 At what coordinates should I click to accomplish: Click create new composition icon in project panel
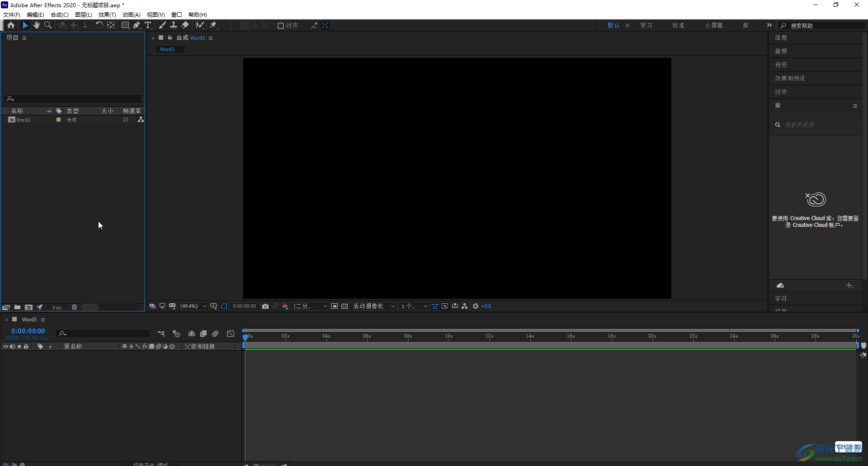pyautogui.click(x=28, y=307)
